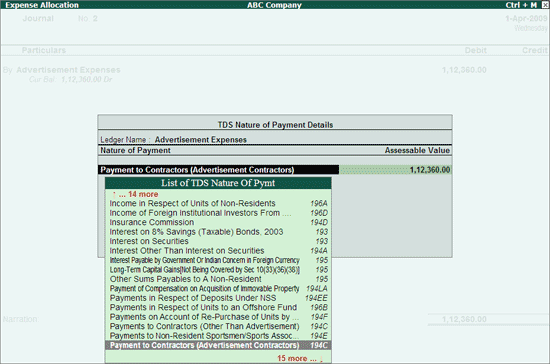
Task: Choose Interest on Securities entry
Action: pos(218,241)
